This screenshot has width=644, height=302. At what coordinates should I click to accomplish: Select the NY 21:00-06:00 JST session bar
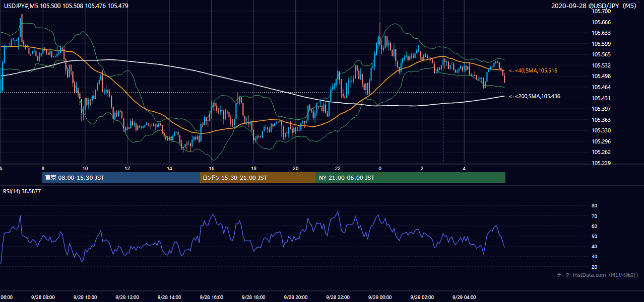click(x=411, y=178)
